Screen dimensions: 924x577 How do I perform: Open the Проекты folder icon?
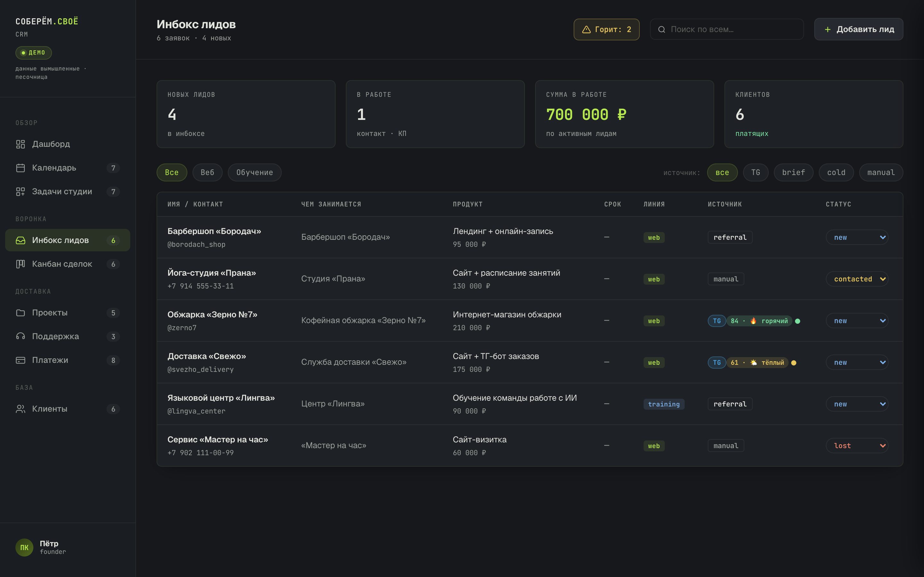point(20,313)
